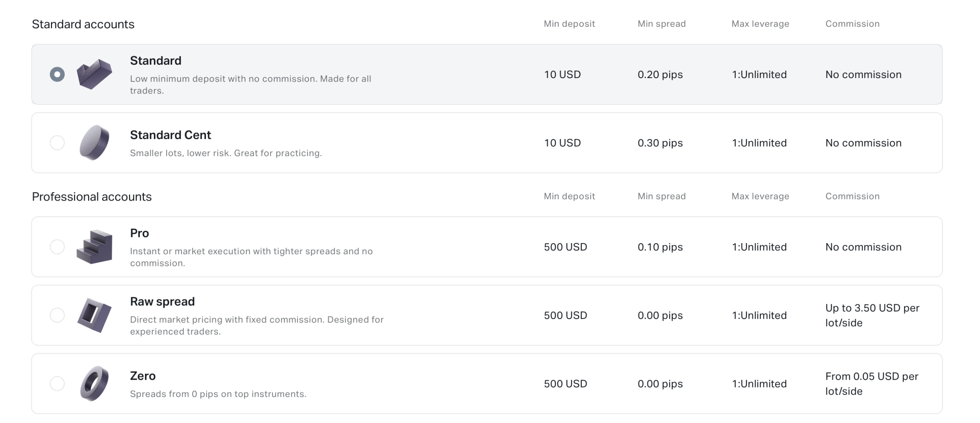Viewport: 980px width, 423px height.
Task: Click the Raw spread frame icon
Action: click(x=94, y=315)
